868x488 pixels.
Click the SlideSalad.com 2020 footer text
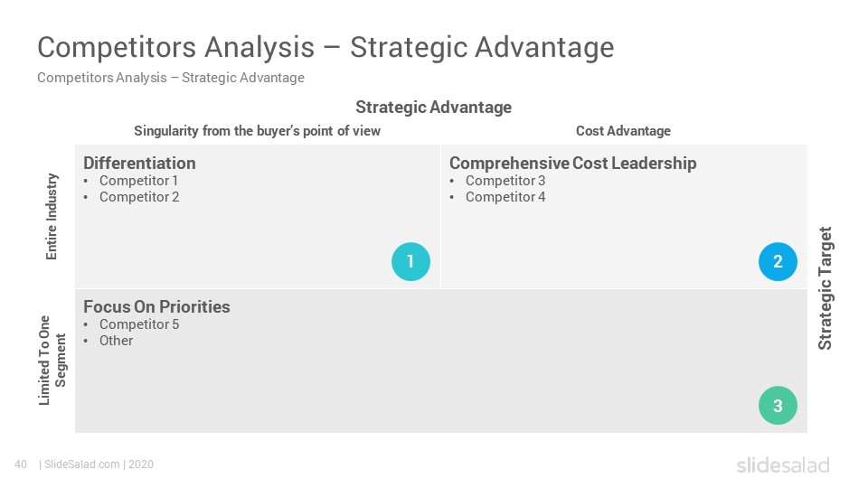[97, 465]
